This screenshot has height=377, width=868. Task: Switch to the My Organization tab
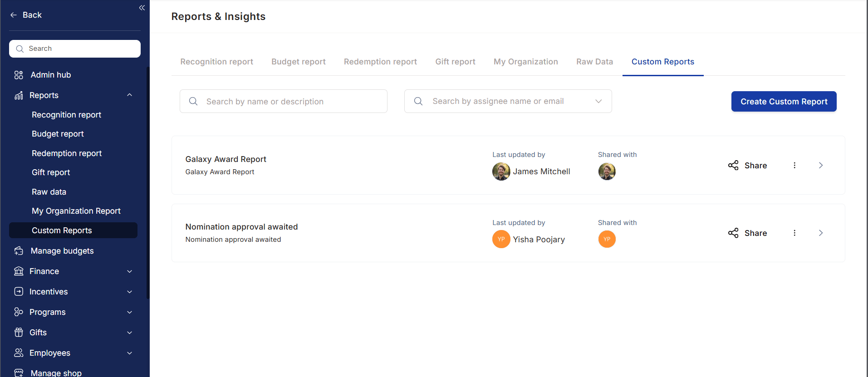tap(526, 62)
